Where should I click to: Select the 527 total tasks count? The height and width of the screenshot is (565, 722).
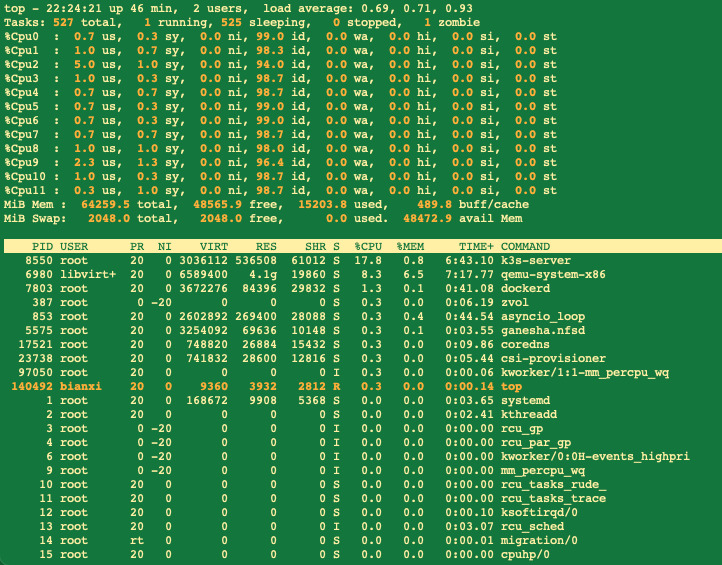[63, 23]
